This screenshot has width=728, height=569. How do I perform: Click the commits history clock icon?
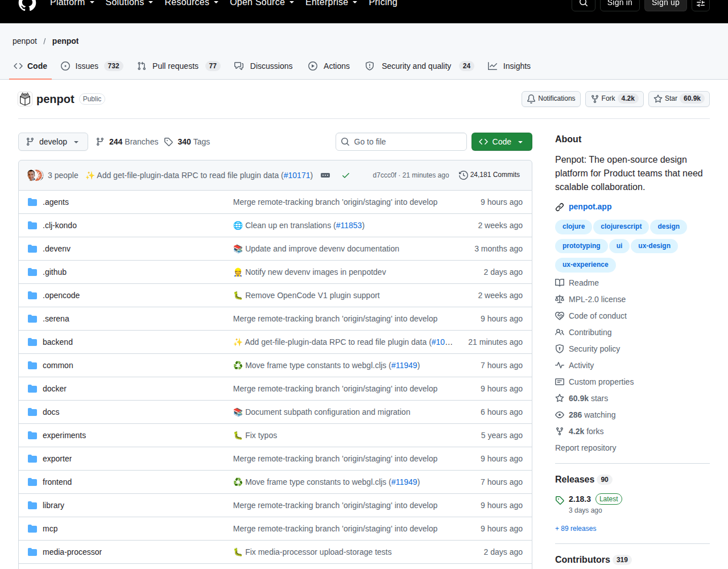click(463, 175)
